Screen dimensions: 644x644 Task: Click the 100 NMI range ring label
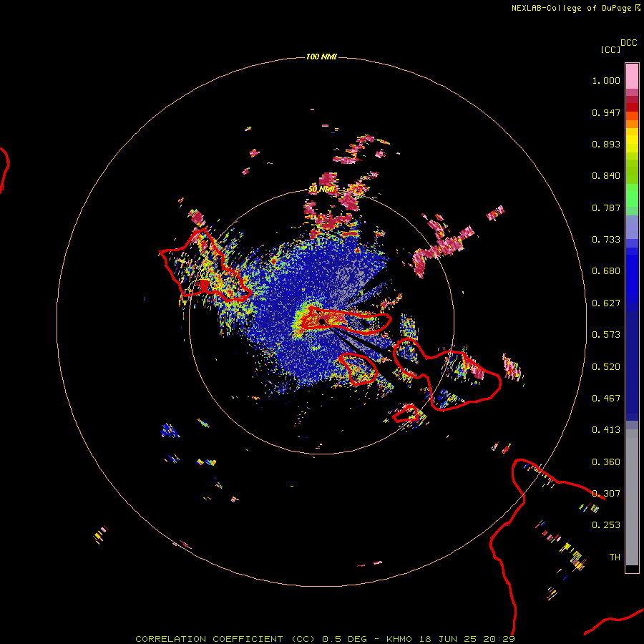[x=321, y=57]
